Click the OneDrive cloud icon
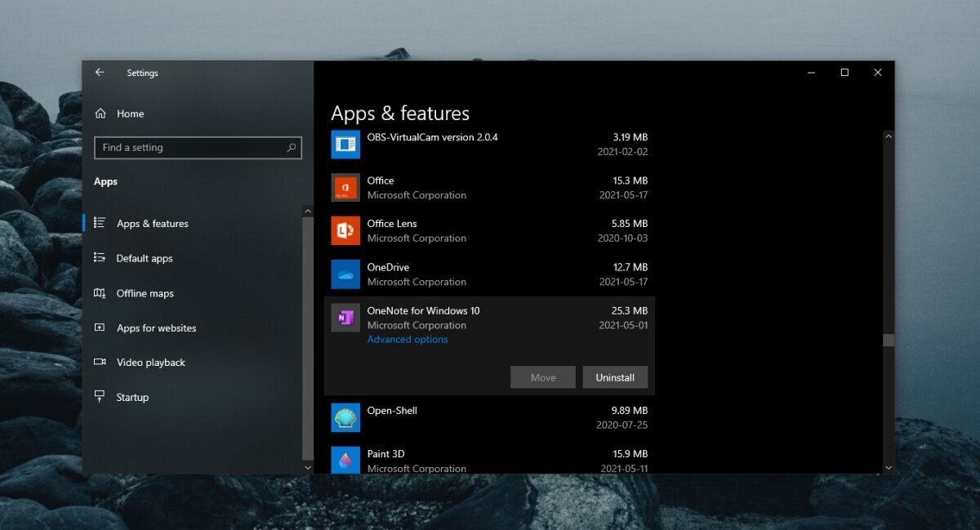Viewport: 980px width, 530px height. point(345,274)
